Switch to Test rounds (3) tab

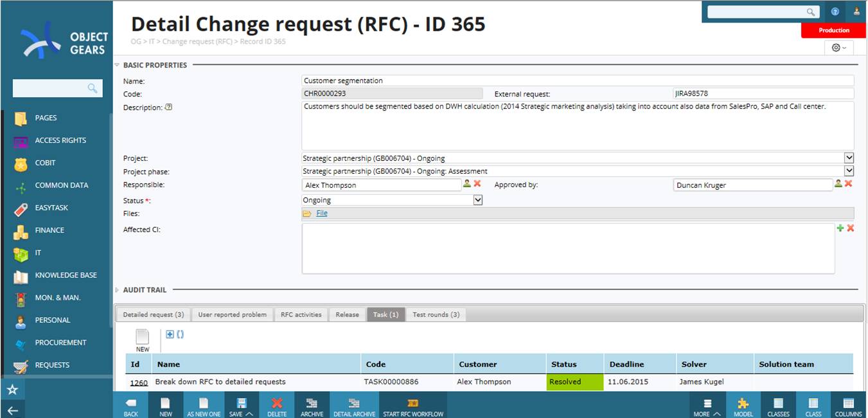click(x=436, y=314)
